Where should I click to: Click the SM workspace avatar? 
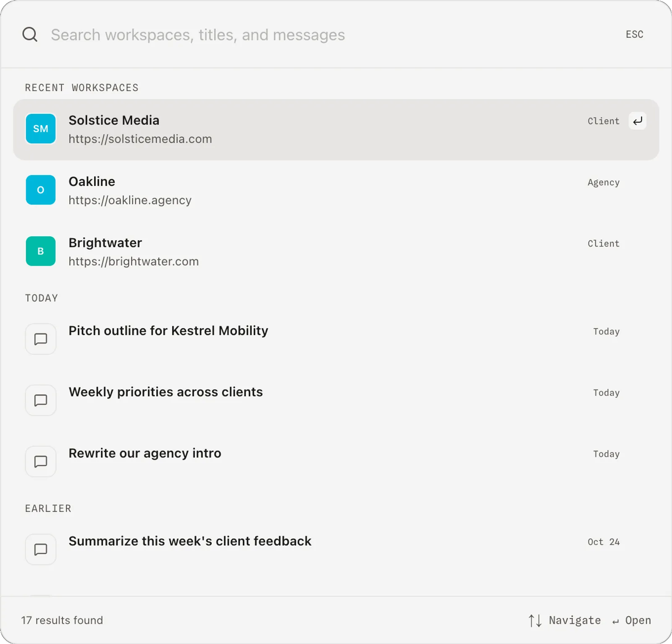pyautogui.click(x=41, y=129)
